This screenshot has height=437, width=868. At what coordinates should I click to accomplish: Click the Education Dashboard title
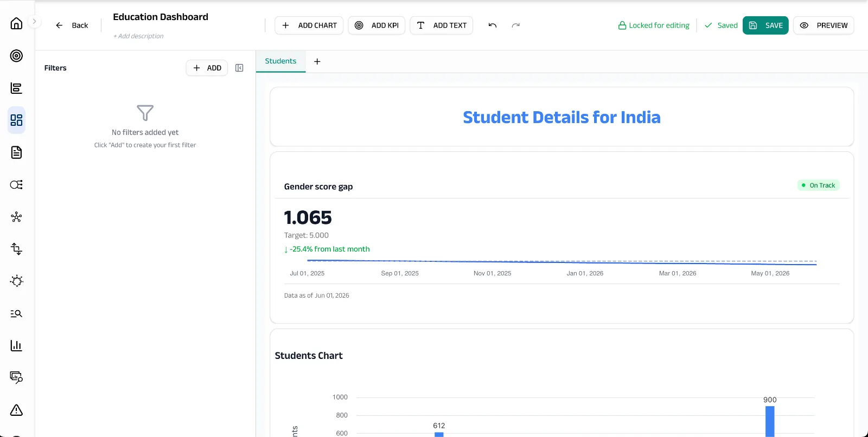point(161,17)
